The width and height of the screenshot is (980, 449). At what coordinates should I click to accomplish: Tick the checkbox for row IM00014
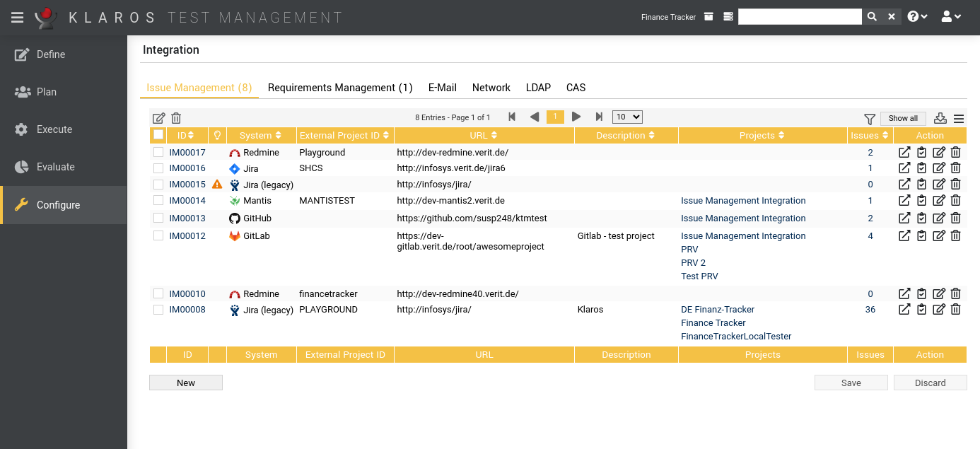158,200
